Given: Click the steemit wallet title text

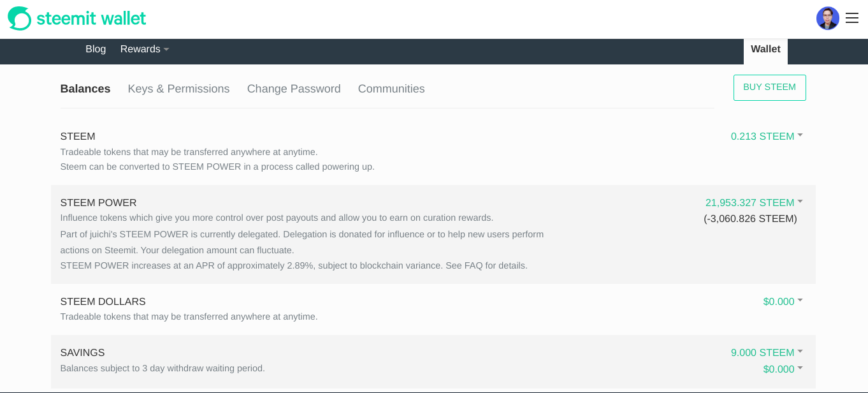Looking at the screenshot, I should (91, 19).
